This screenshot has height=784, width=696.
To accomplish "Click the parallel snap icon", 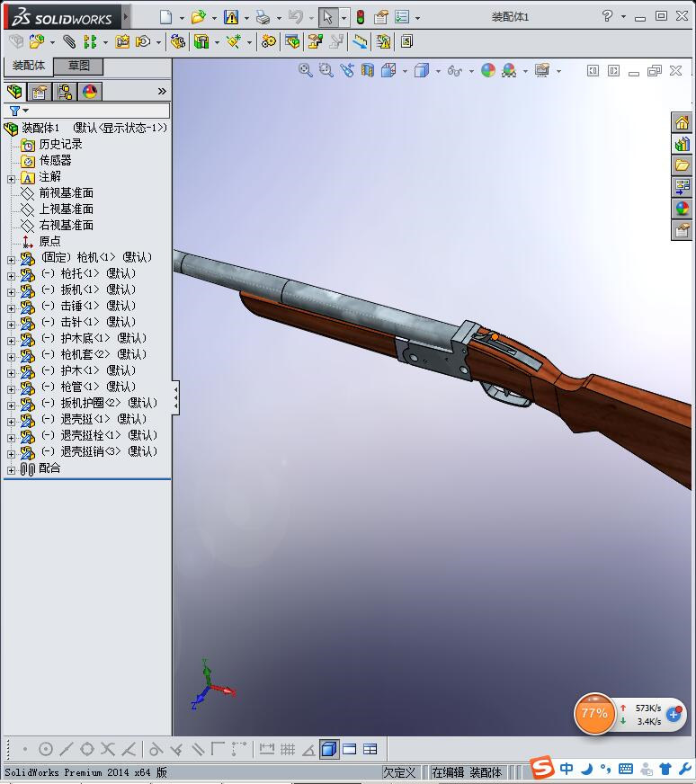I will coord(198,749).
